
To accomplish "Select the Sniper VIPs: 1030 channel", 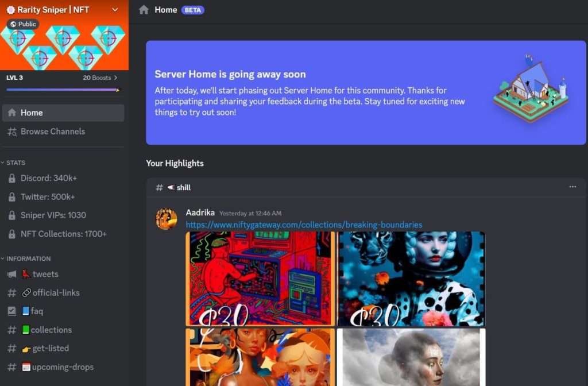I will [x=63, y=215].
